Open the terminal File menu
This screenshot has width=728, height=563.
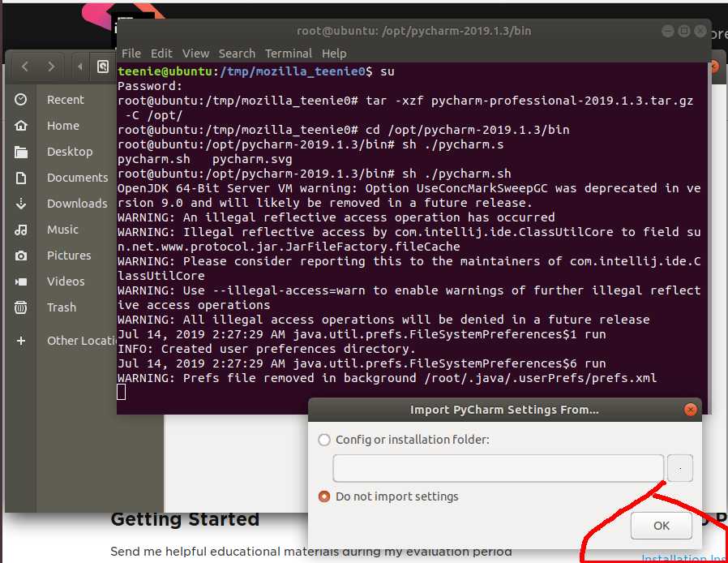pyautogui.click(x=131, y=54)
